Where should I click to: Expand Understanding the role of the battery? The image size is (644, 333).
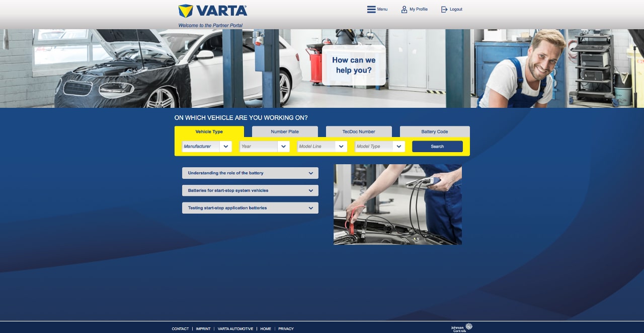(250, 173)
